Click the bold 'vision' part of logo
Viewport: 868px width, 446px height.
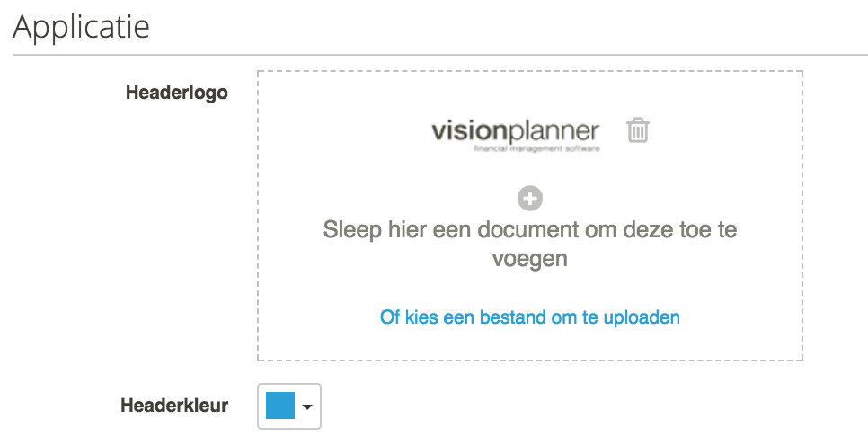pyautogui.click(x=469, y=132)
